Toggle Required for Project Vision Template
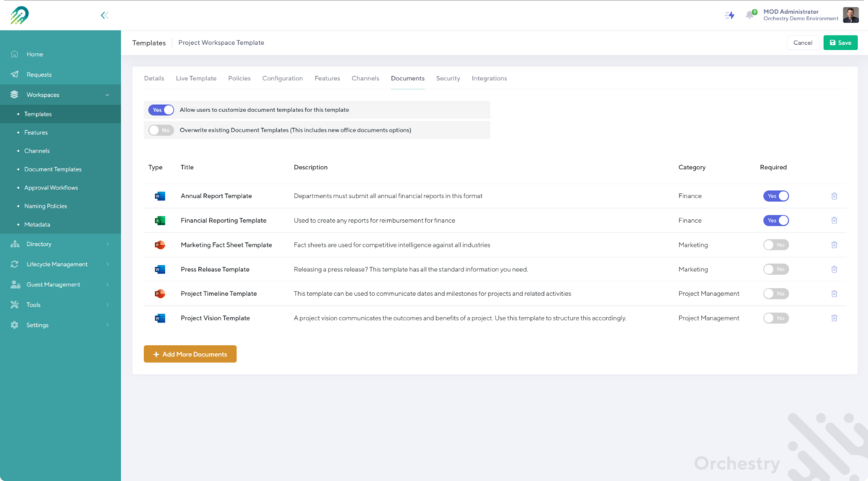The image size is (868, 481). [776, 318]
